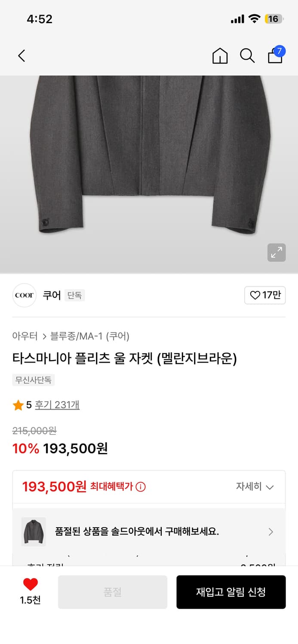Tap the home icon in the top bar
298x644 pixels.
[220, 56]
